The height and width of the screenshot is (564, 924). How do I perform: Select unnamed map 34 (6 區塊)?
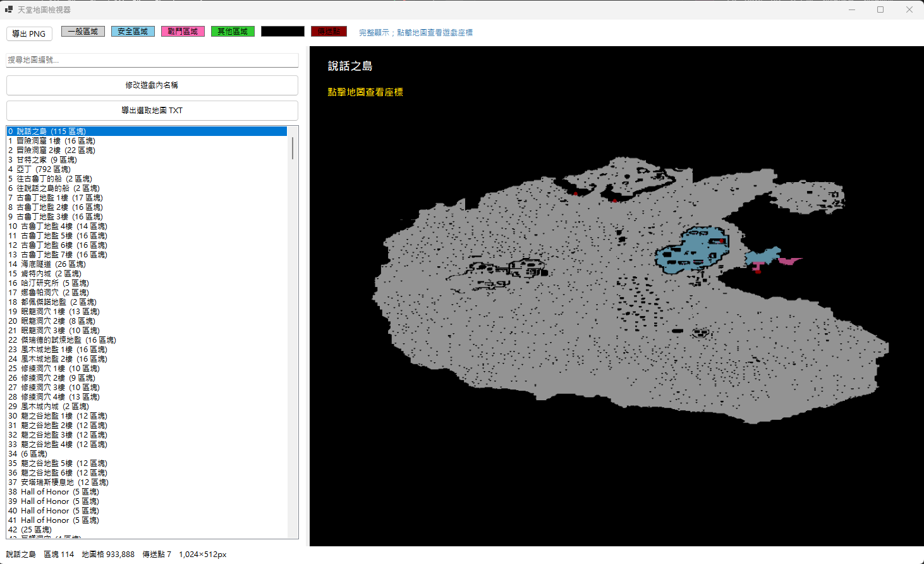pyautogui.click(x=147, y=453)
